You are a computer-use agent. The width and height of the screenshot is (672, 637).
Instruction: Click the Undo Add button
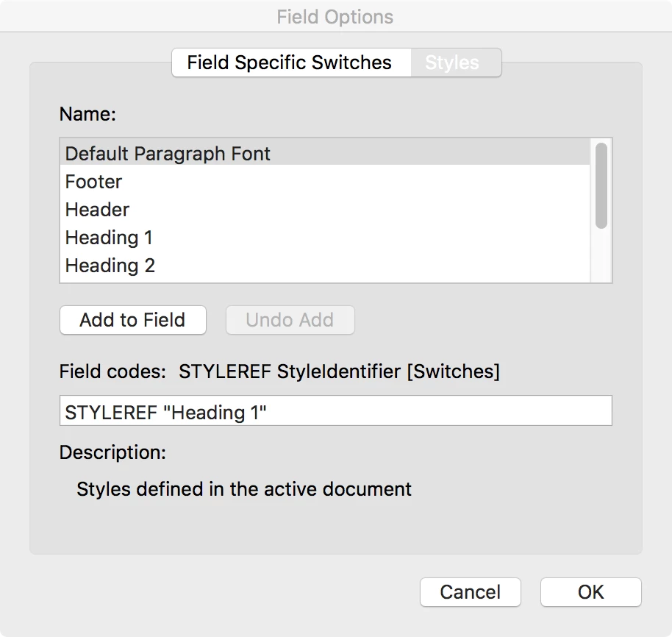290,320
